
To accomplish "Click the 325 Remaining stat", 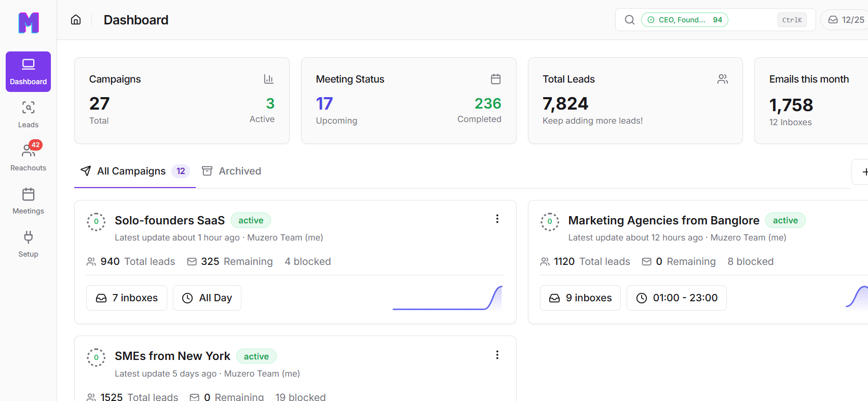I will pos(230,262).
